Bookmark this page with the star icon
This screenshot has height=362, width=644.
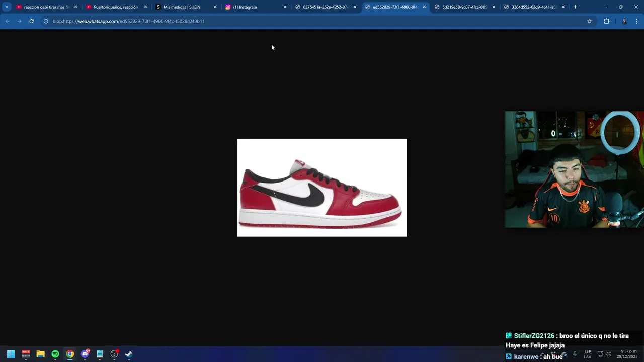(x=590, y=21)
